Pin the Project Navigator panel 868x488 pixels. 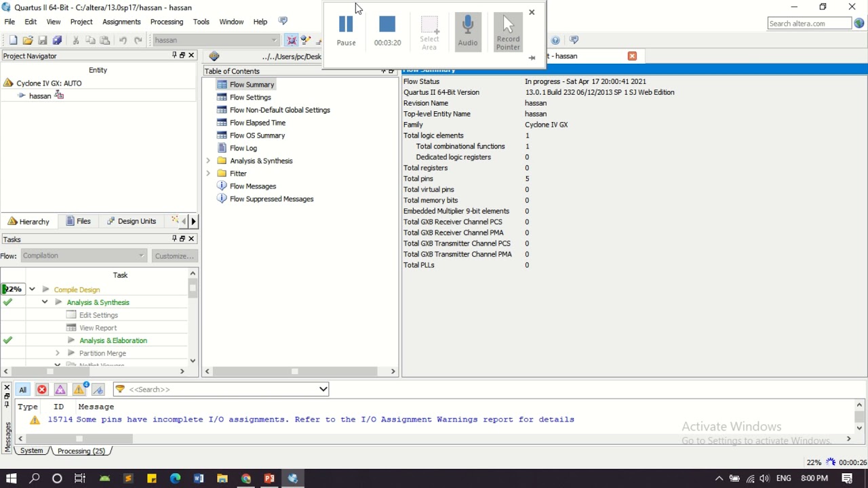pyautogui.click(x=174, y=56)
